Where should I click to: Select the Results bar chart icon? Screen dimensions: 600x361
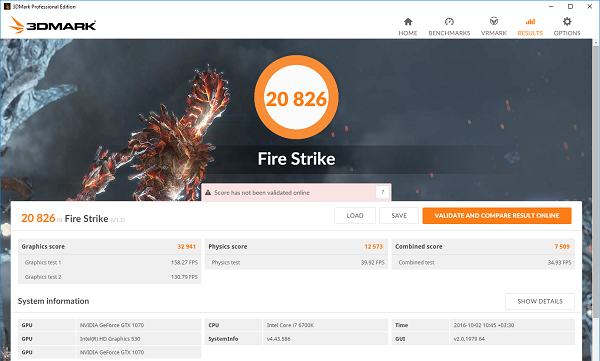point(530,21)
